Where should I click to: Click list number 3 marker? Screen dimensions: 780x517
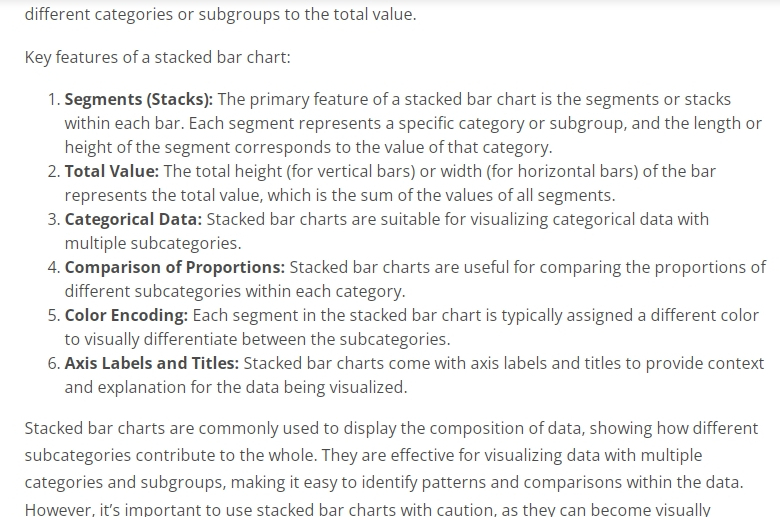click(54, 219)
